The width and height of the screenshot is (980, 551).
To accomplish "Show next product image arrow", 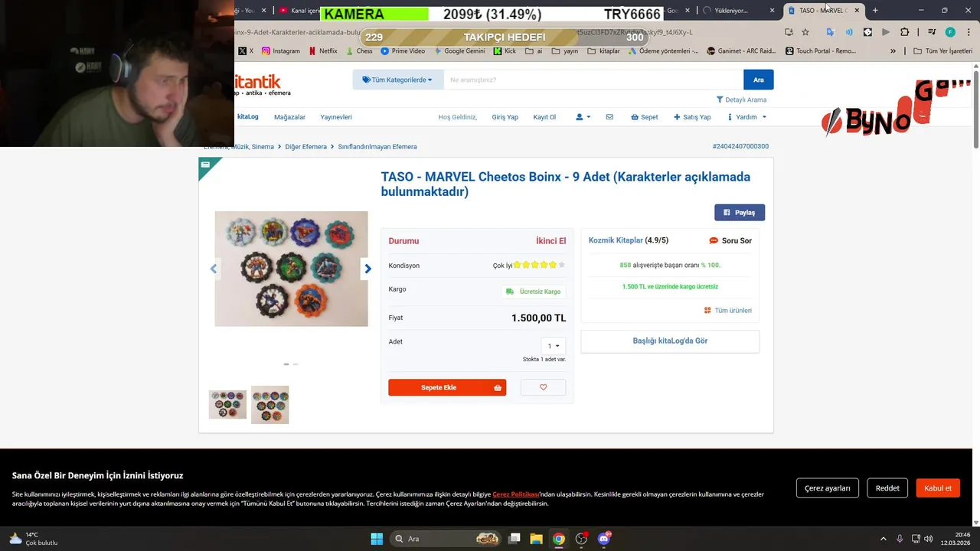I will point(367,269).
